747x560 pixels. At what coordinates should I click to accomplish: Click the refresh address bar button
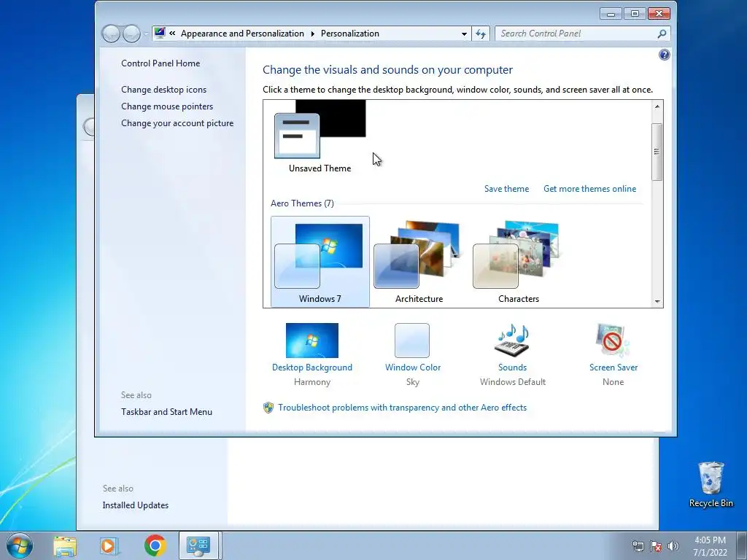481,34
